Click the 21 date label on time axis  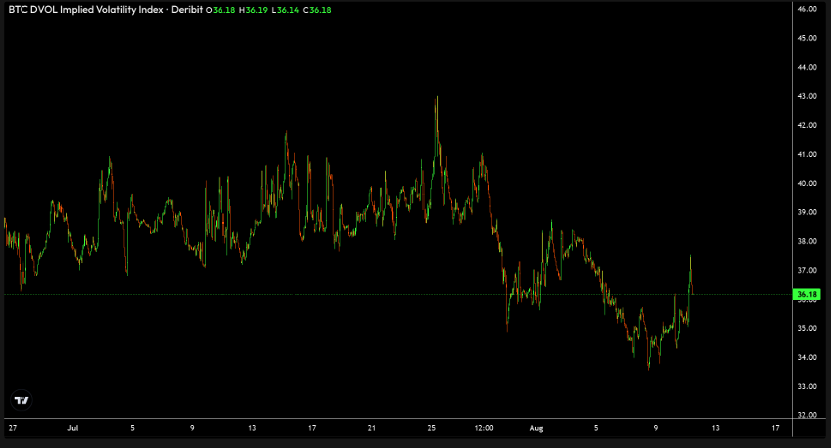(371, 428)
